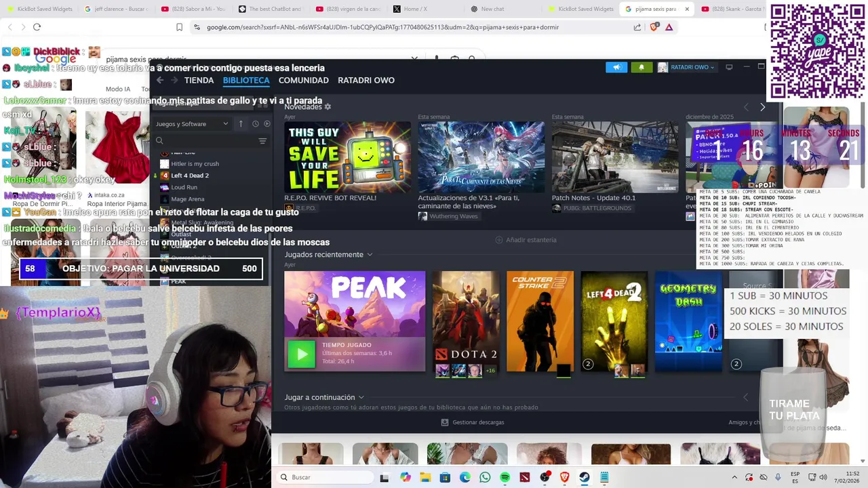Viewport: 868px width, 488px height.
Task: Sort Steam library ascending arrow
Action: pos(241,124)
